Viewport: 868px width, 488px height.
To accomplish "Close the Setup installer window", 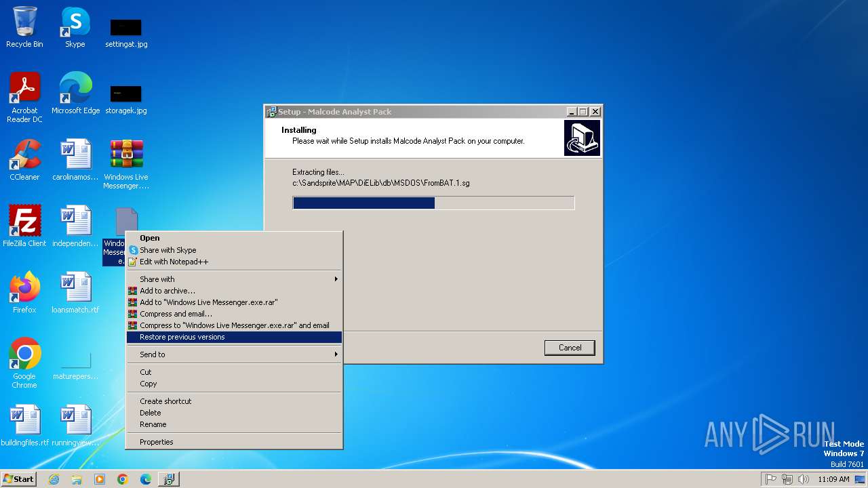I will [x=595, y=112].
